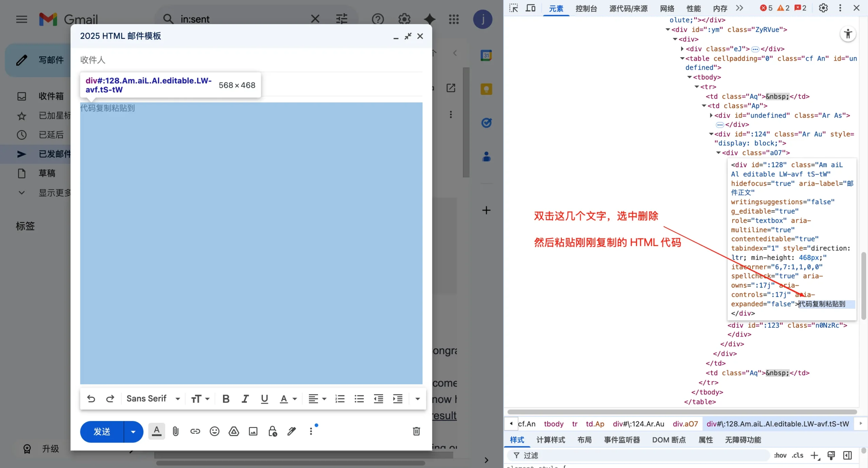Enable underline formatting
The height and width of the screenshot is (468, 868).
(264, 399)
